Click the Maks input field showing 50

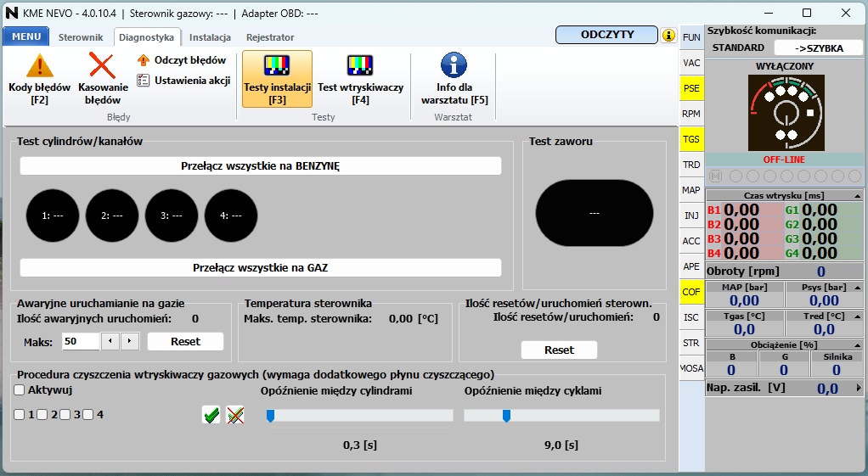tap(81, 341)
